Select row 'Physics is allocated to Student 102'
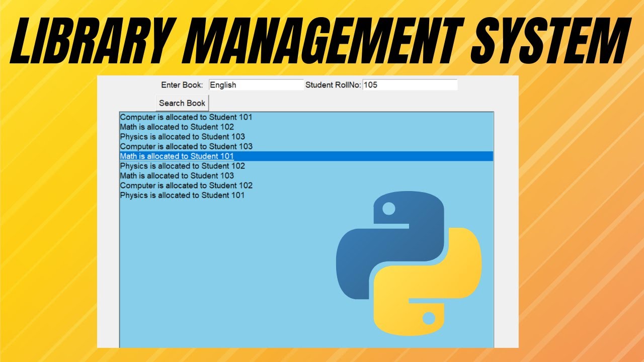 coord(306,166)
